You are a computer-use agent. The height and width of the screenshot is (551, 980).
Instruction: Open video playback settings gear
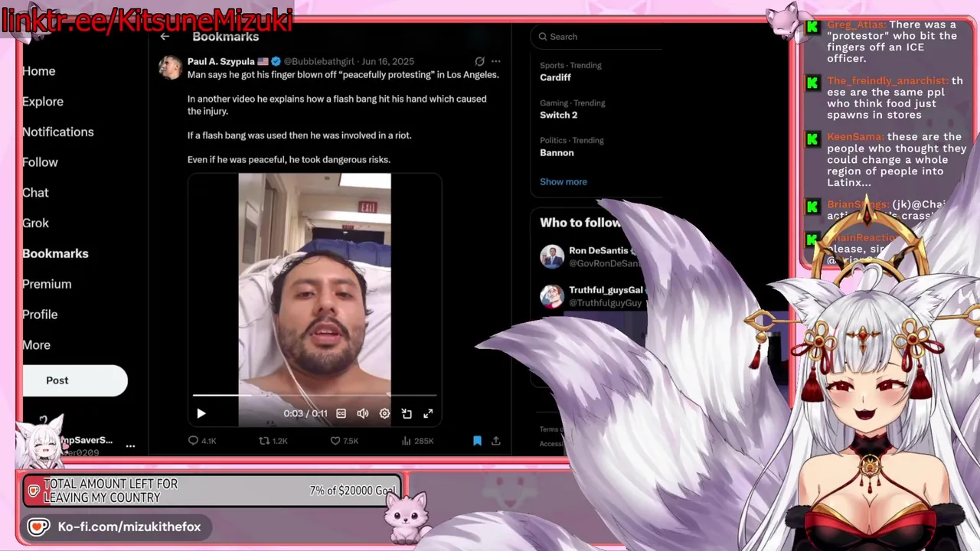coord(384,413)
